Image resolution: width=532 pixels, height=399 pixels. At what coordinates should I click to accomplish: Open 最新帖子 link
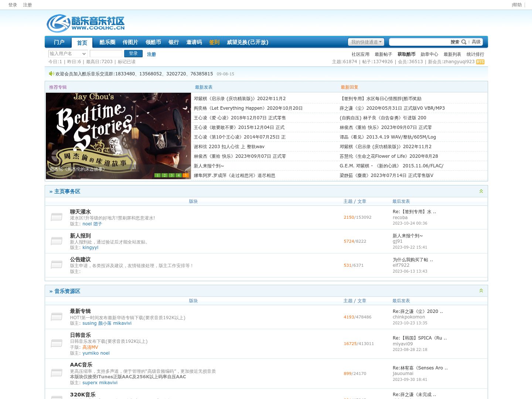pos(383,54)
